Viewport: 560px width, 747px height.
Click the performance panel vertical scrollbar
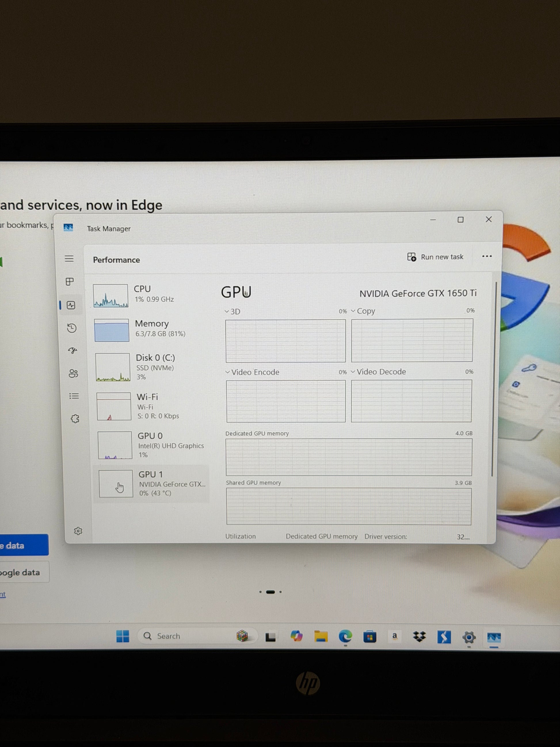point(494,378)
